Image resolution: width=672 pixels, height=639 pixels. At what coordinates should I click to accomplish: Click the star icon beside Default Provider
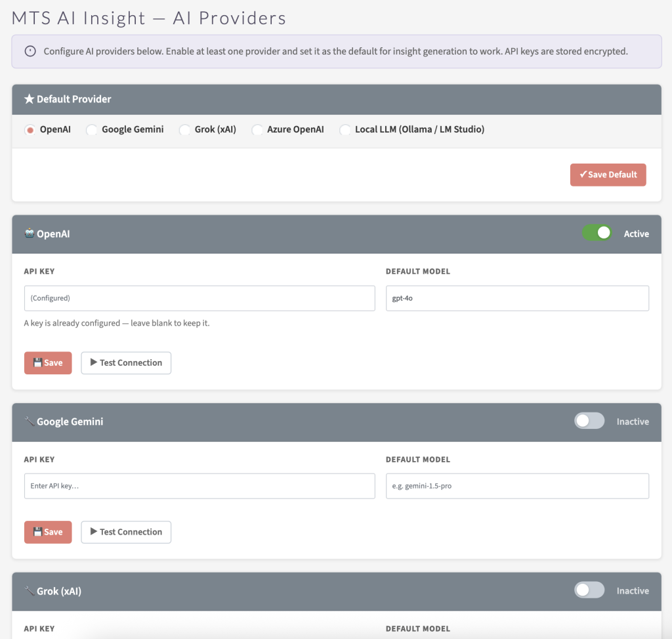(x=29, y=99)
